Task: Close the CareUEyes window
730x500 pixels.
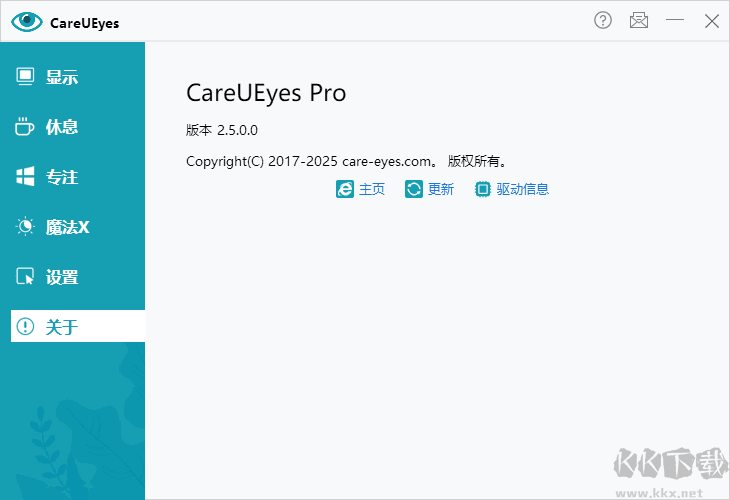Action: click(x=711, y=21)
